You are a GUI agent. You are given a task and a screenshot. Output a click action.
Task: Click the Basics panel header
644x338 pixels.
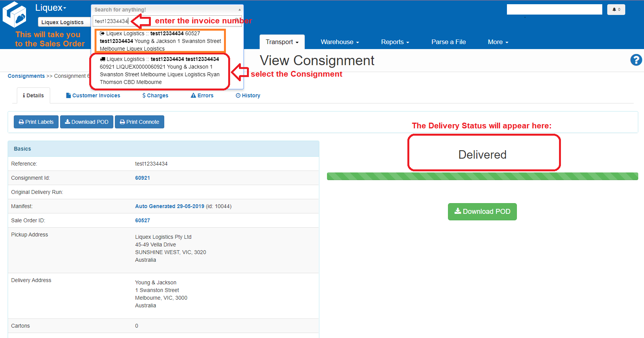pyautogui.click(x=163, y=149)
